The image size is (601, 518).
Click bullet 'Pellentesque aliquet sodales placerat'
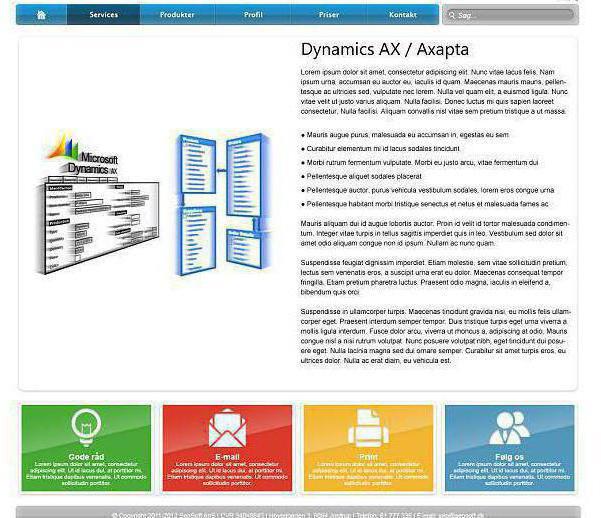pos(361,176)
